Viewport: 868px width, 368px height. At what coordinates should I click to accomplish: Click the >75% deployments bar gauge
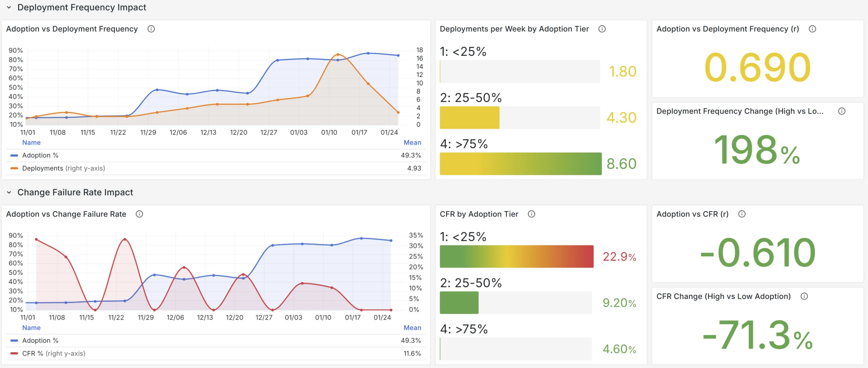point(520,164)
